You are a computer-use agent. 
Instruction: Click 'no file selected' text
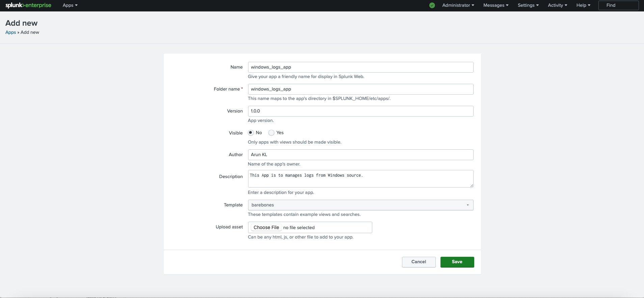299,228
